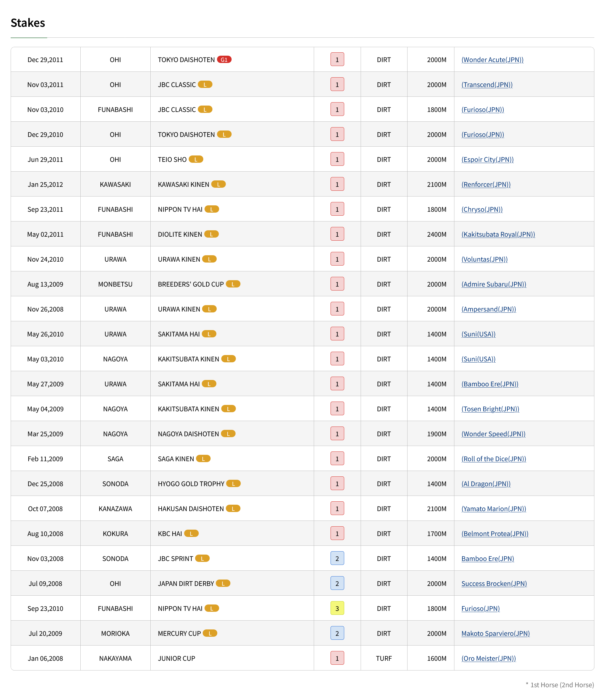Open the Transcend(JPN) horse link

pyautogui.click(x=487, y=85)
